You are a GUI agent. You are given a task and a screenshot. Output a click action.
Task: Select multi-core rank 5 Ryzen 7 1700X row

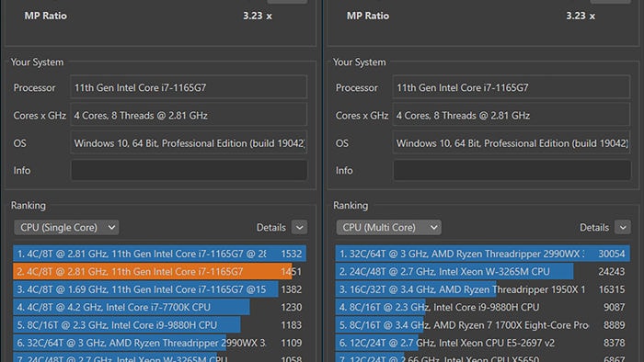point(482,325)
